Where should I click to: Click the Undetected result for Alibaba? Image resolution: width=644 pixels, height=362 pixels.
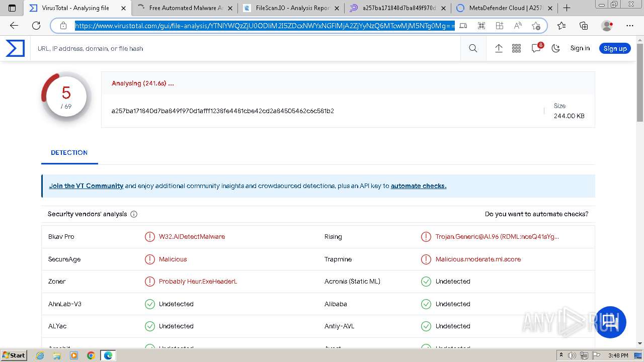click(x=453, y=304)
